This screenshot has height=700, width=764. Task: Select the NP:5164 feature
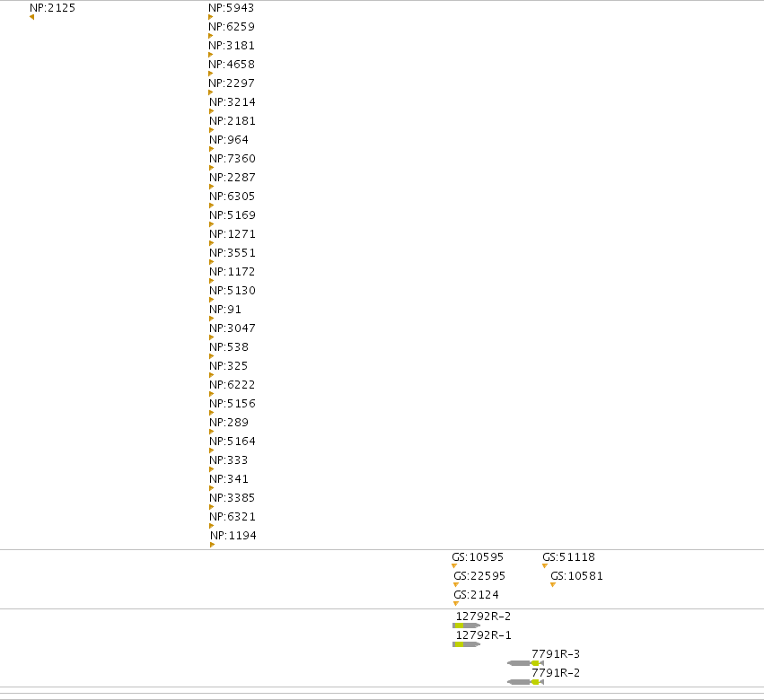coord(233,442)
